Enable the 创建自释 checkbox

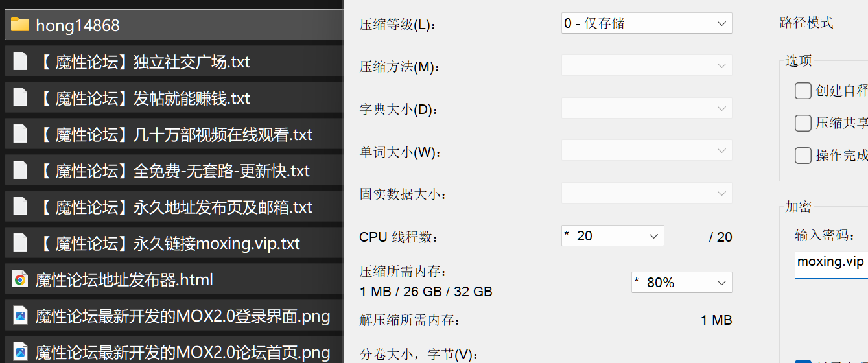click(803, 90)
